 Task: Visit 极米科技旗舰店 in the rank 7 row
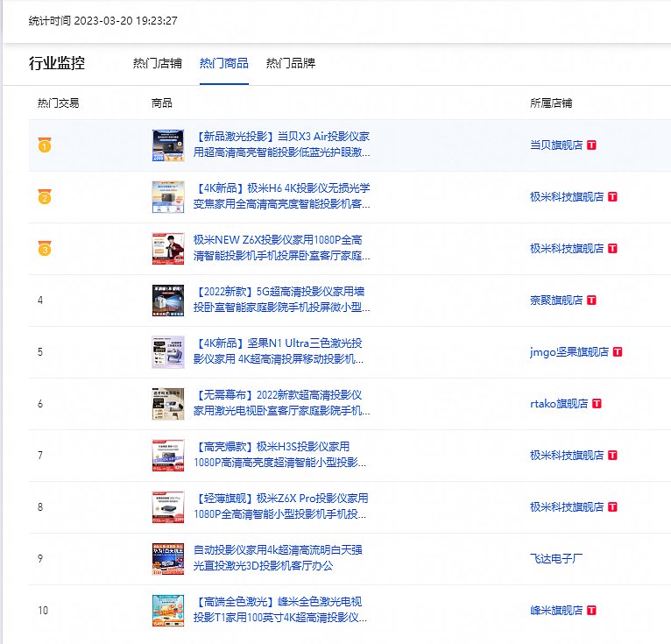coord(567,456)
